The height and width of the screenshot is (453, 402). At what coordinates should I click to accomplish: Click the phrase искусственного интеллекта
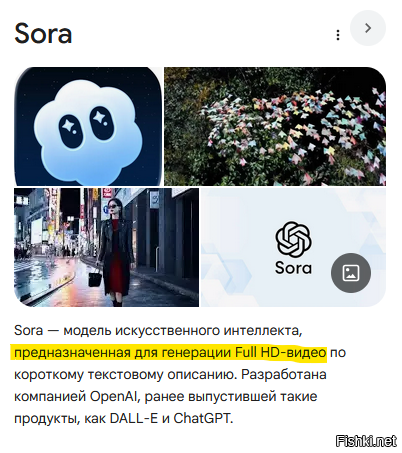click(208, 331)
